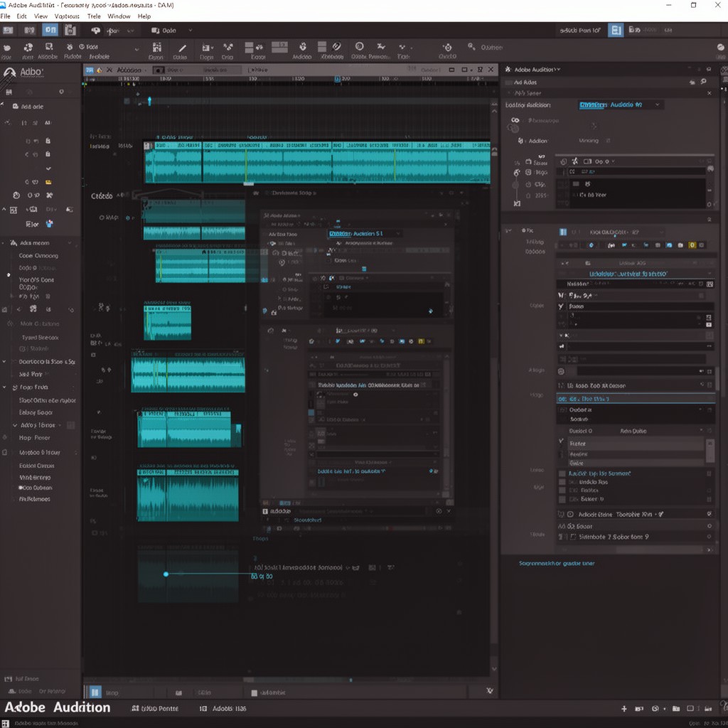The height and width of the screenshot is (728, 728).
Task: Open the Audidon S1 dropdown in the floating dialog
Action: (x=365, y=233)
